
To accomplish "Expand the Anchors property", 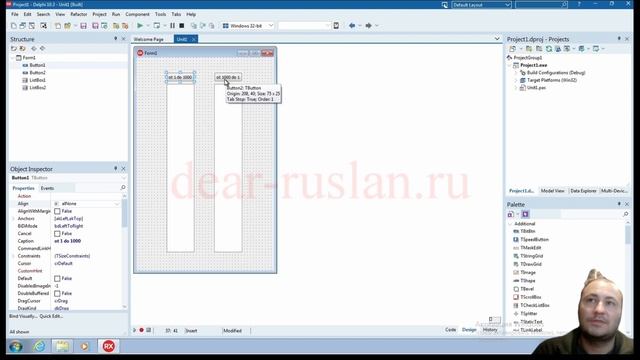I will [x=13, y=218].
